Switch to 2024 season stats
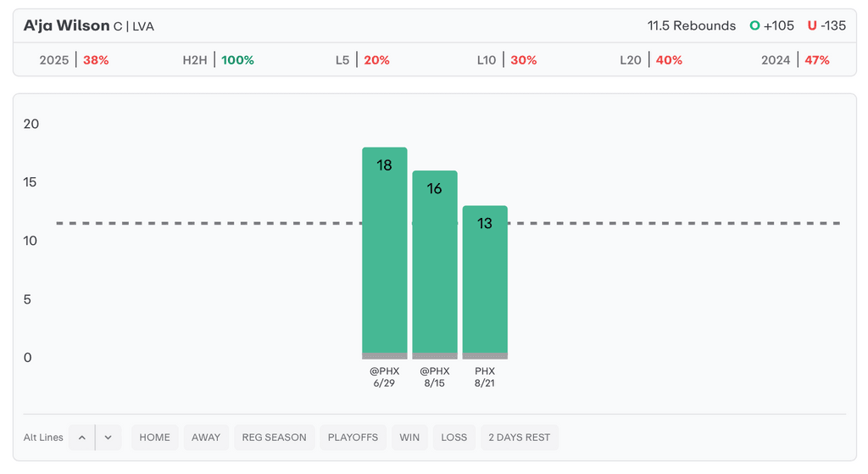Viewport: 868px width, 474px height. click(795, 60)
